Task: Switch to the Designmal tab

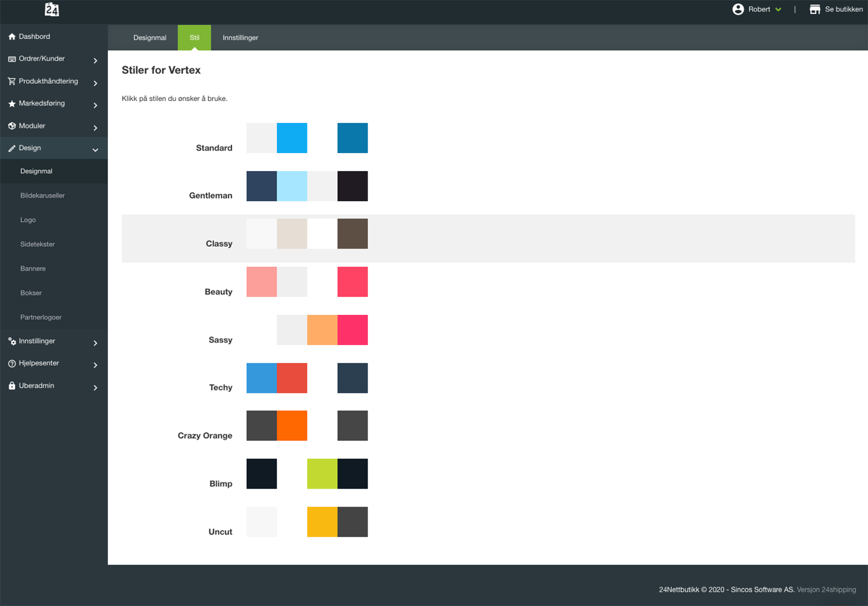Action: coord(150,38)
